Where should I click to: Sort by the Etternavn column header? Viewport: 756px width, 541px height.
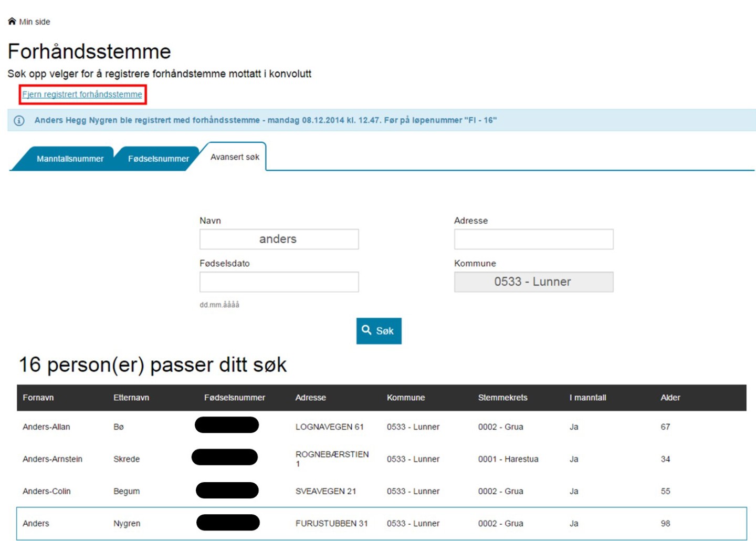131,398
